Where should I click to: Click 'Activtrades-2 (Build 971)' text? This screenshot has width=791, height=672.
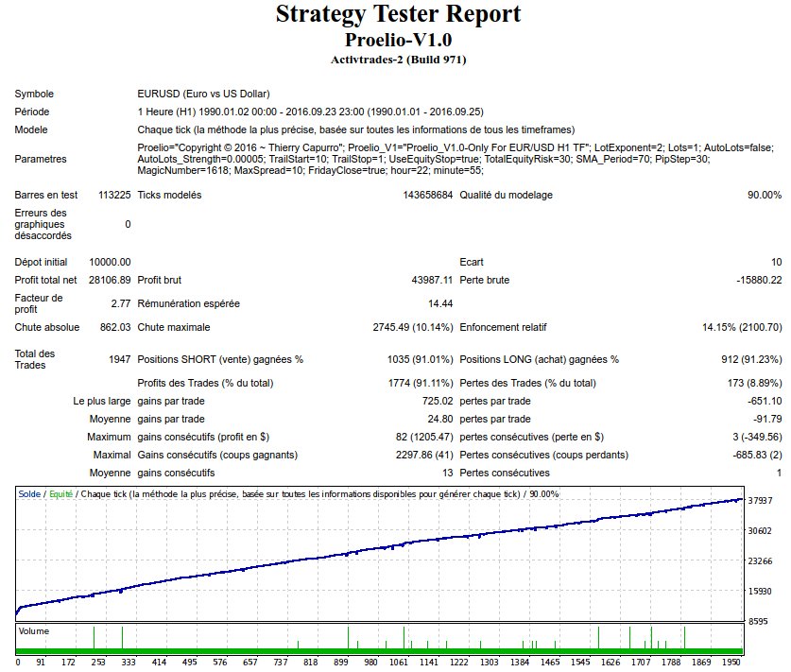pos(398,60)
